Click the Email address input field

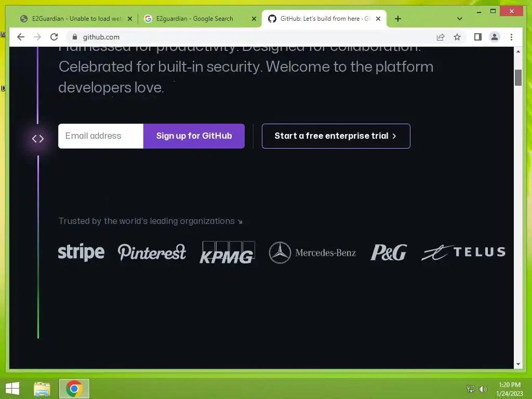(x=101, y=136)
